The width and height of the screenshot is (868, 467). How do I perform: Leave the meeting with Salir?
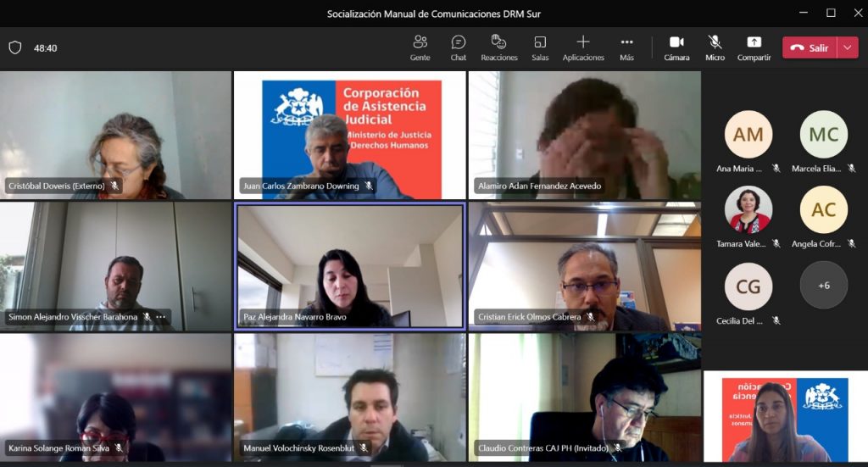pos(810,47)
